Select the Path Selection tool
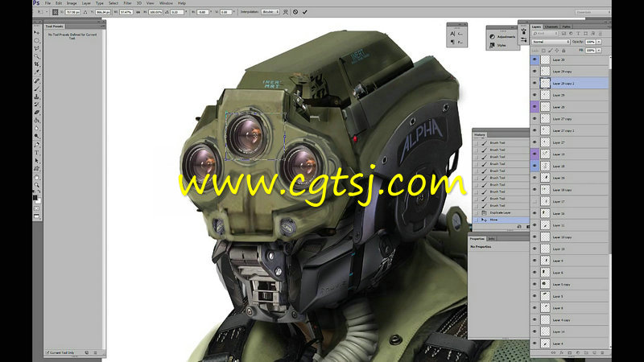 (x=37, y=160)
